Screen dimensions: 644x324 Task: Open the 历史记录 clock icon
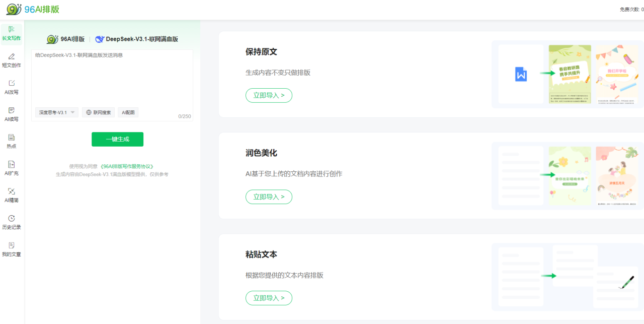point(12,219)
